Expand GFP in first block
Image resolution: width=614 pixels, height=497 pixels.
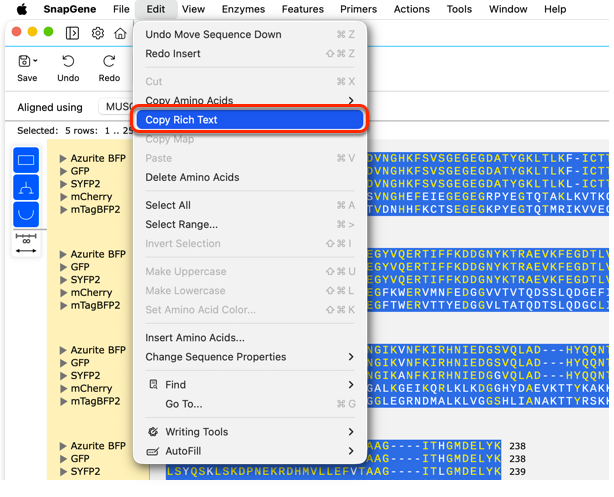pos(63,171)
